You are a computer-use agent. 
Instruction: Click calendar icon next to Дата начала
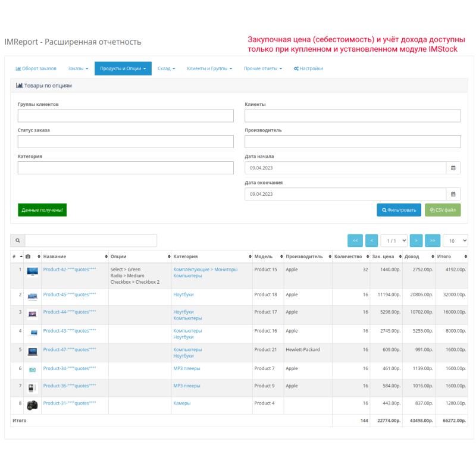[x=453, y=168]
